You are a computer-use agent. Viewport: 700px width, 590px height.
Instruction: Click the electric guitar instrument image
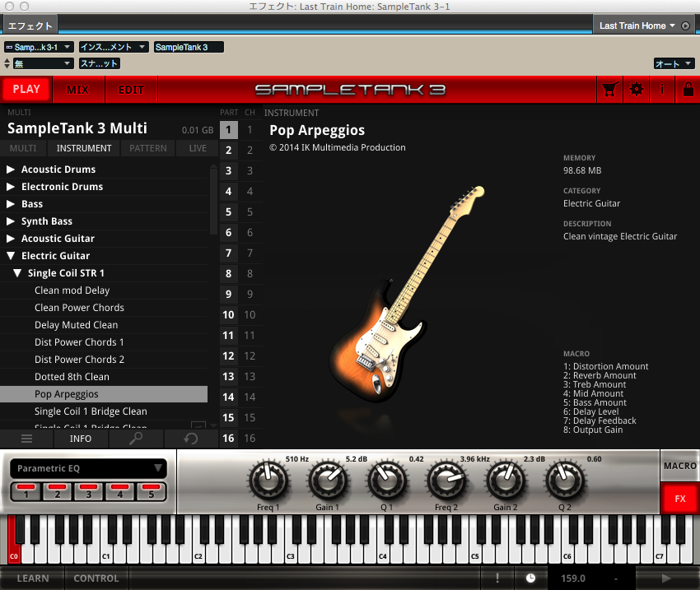point(407,294)
